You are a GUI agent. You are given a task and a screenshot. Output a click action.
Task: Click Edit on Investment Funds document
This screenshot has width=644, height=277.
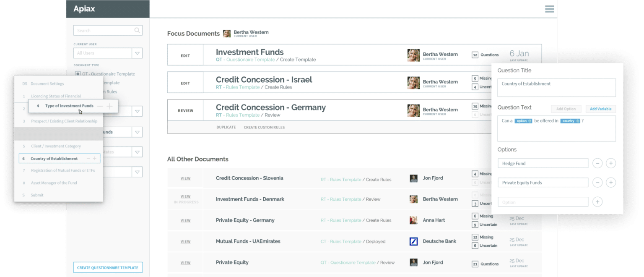click(185, 55)
